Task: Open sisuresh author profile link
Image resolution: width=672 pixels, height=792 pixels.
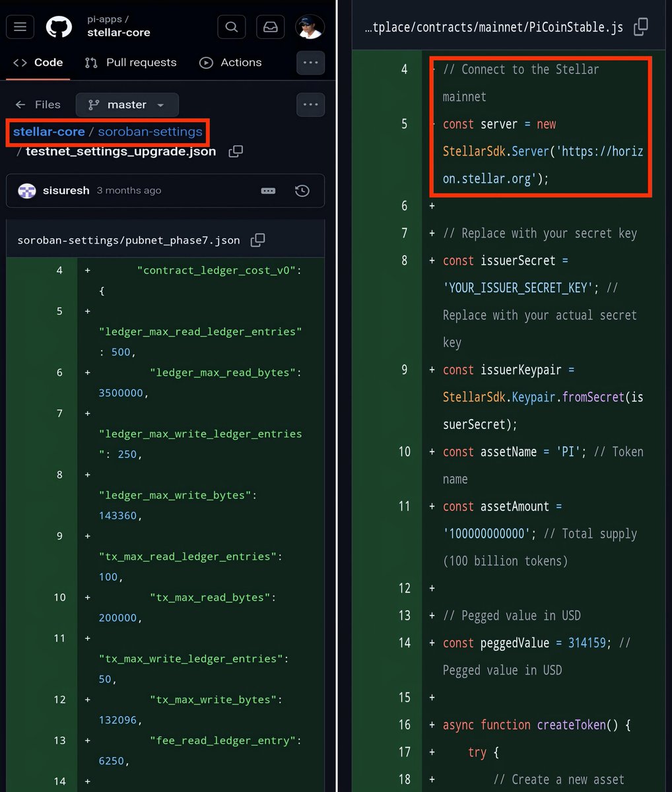Action: pos(66,190)
